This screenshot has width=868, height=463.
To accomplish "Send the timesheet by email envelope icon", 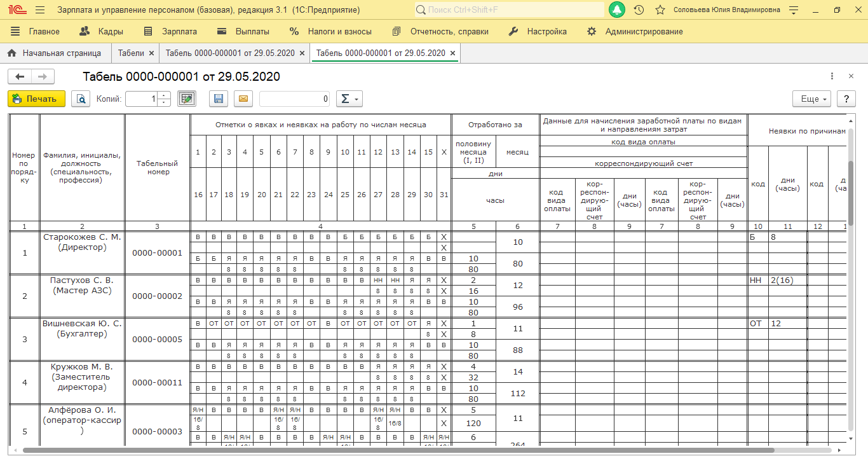I will click(x=243, y=99).
